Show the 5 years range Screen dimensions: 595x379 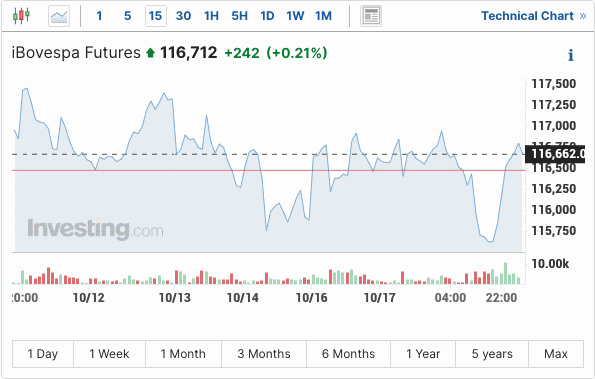492,354
